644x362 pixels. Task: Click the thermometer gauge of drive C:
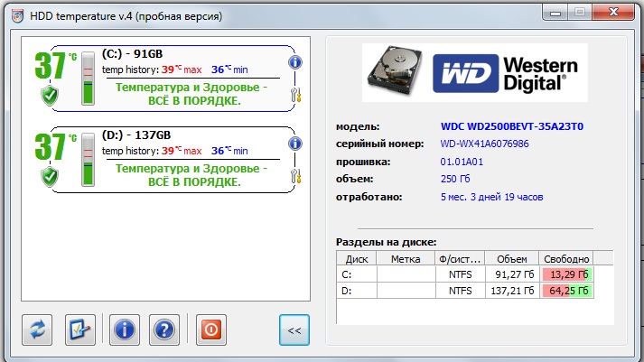88,78
